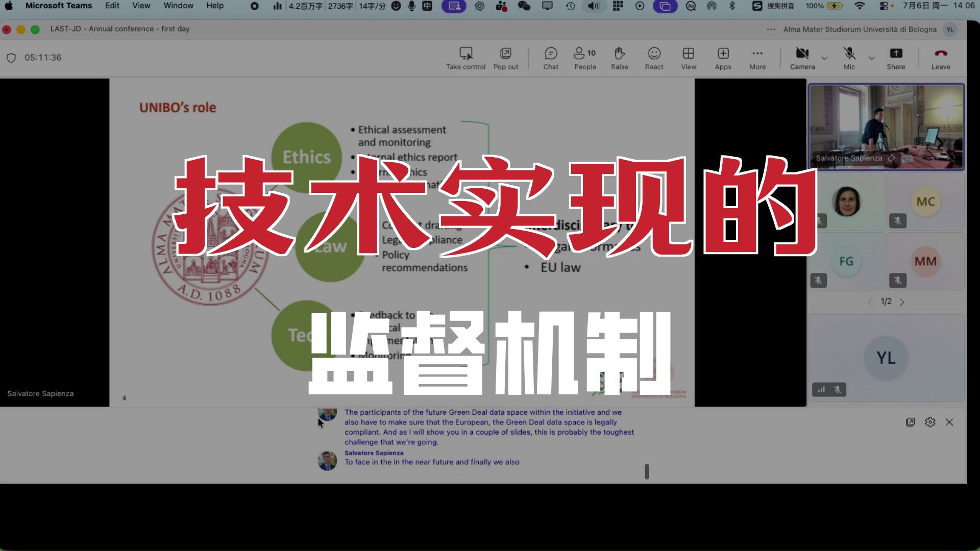This screenshot has height=551, width=980.
Task: Open the Wi-Fi status menu
Action: tap(860, 6)
